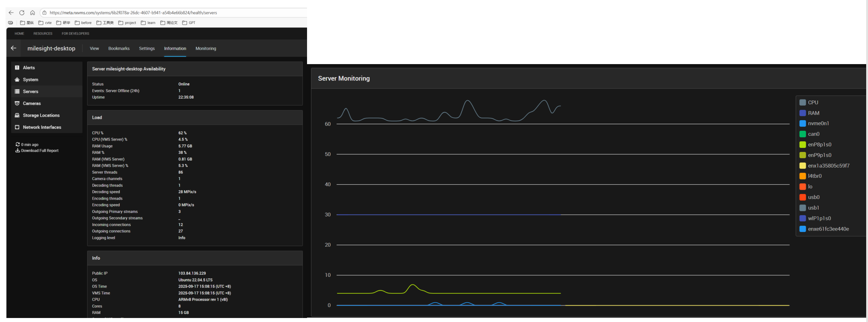Open the project bookmarks folder
This screenshot has width=868, height=322.
127,23
